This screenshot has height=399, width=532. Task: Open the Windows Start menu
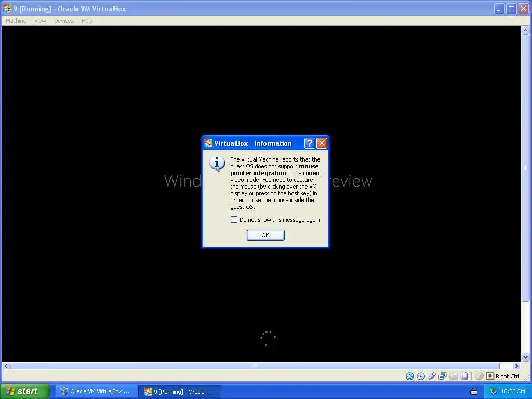pos(24,391)
